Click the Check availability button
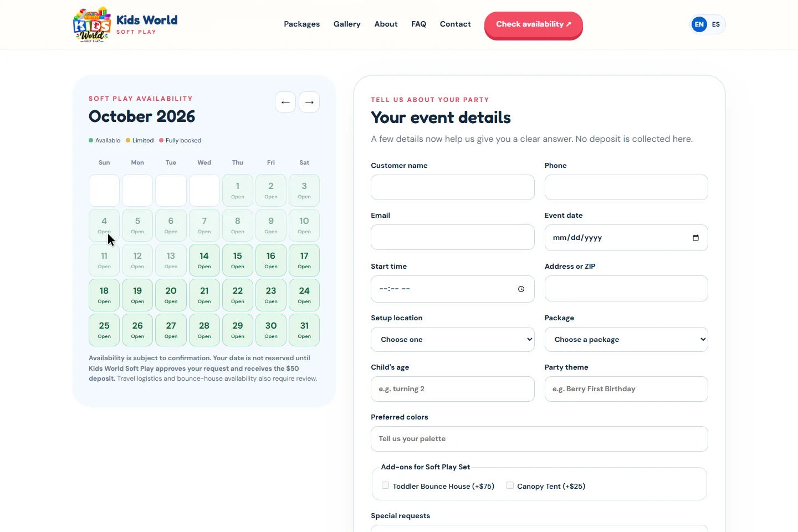Screen dimensions: 798x532 (534, 25)
